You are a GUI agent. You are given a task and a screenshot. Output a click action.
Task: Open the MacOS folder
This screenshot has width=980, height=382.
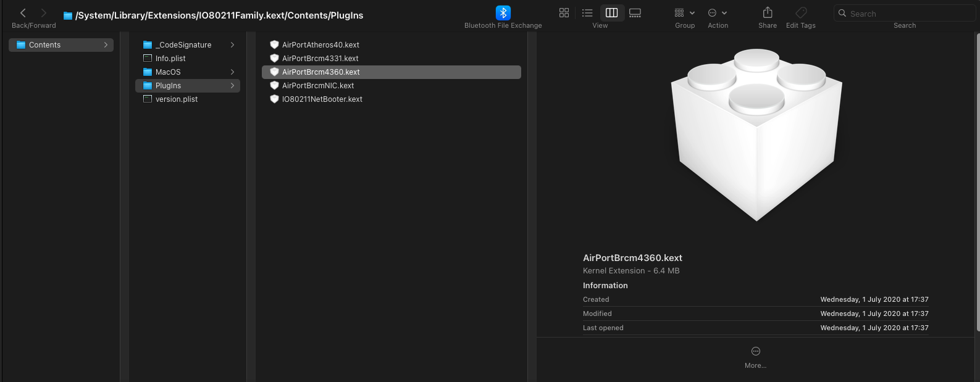click(168, 72)
